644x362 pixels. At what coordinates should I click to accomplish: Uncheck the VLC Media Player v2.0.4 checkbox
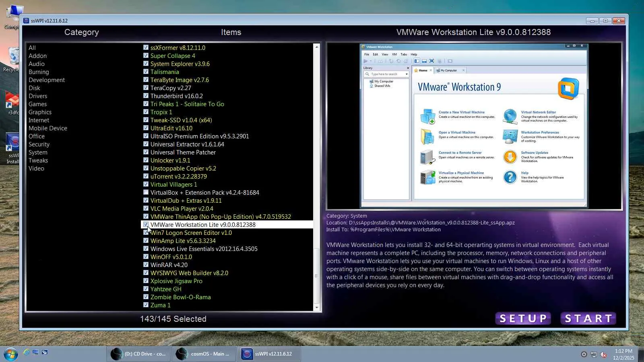click(x=146, y=208)
